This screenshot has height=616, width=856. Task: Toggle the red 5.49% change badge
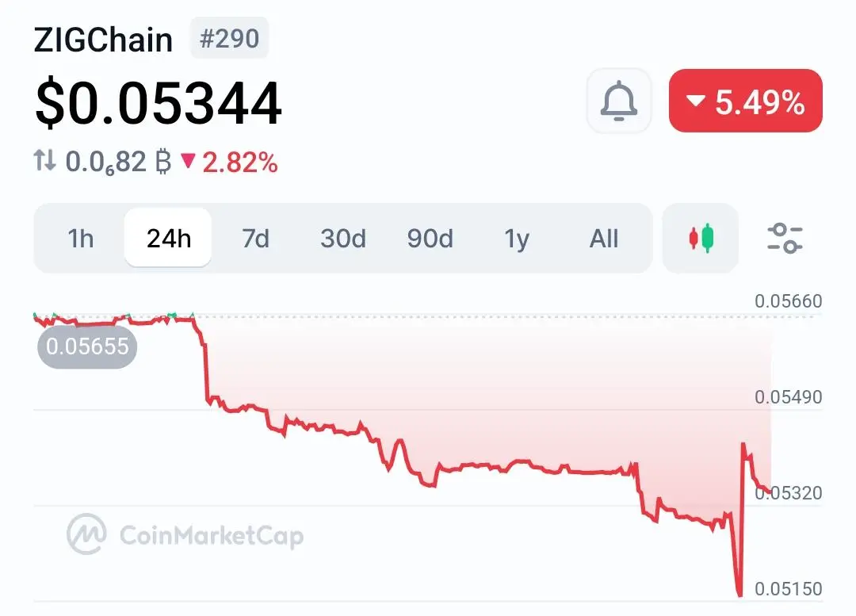click(746, 101)
